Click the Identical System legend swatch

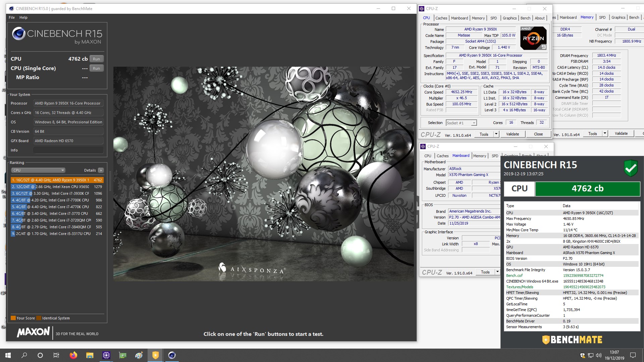pos(39,318)
